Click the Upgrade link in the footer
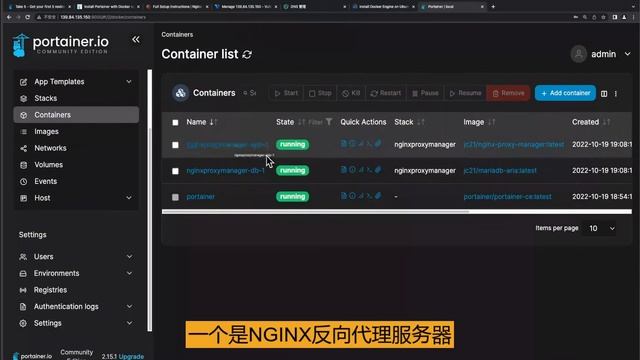 [x=131, y=356]
